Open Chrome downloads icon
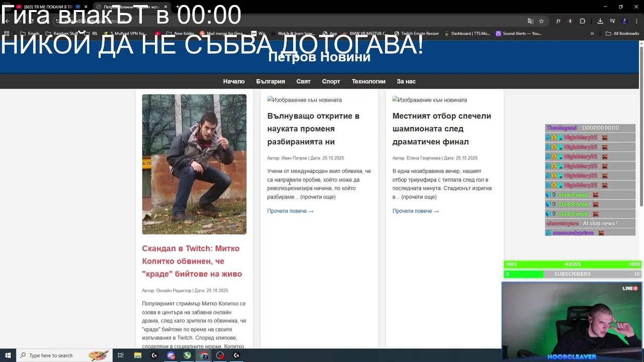This screenshot has height=362, width=644. point(600,21)
